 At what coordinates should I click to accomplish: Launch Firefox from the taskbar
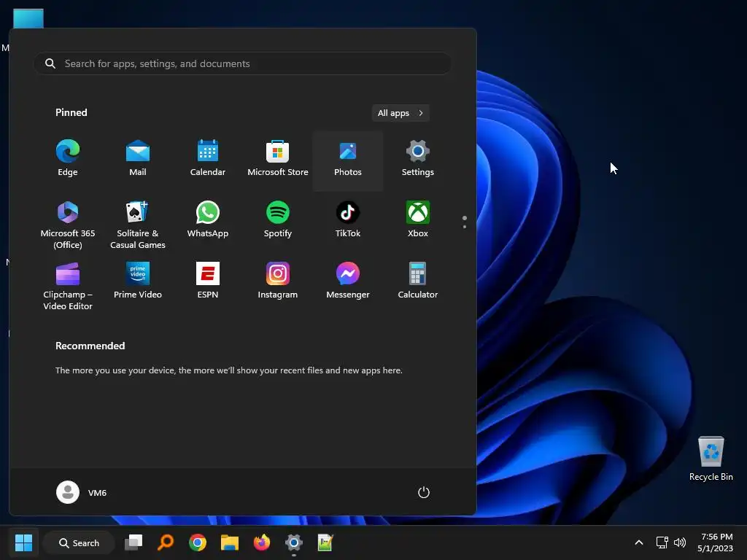coord(262,542)
